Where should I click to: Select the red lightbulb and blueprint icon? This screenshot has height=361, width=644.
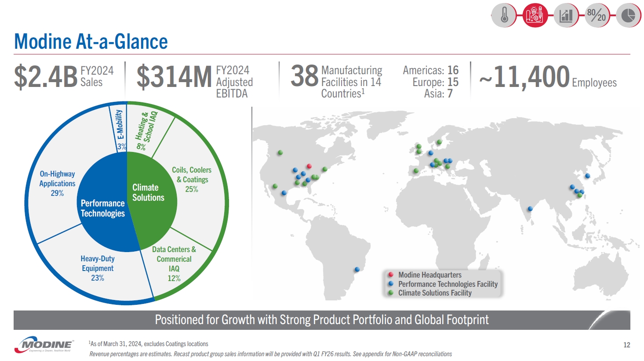(x=535, y=15)
